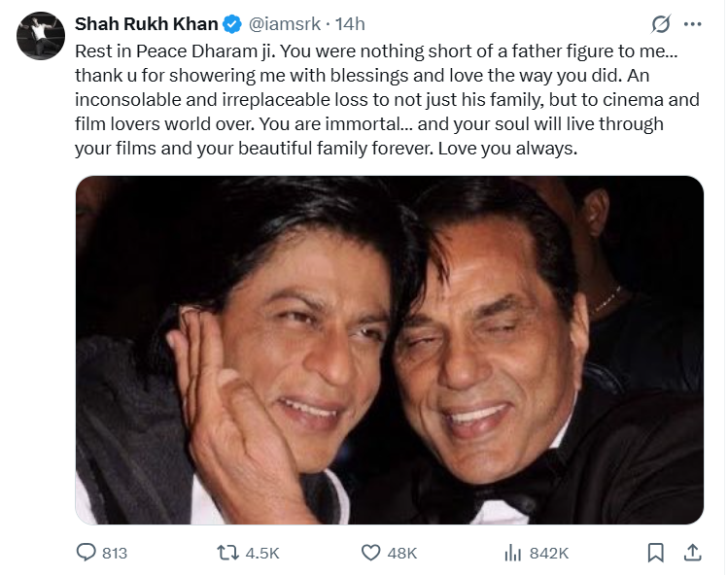The height and width of the screenshot is (575, 728).
Task: Click the reply speech bubble icon
Action: (86, 553)
